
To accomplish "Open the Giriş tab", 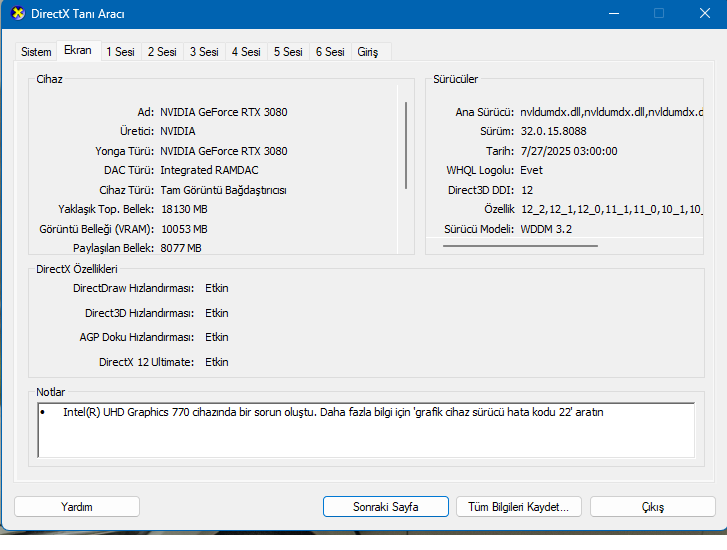I will pos(368,52).
